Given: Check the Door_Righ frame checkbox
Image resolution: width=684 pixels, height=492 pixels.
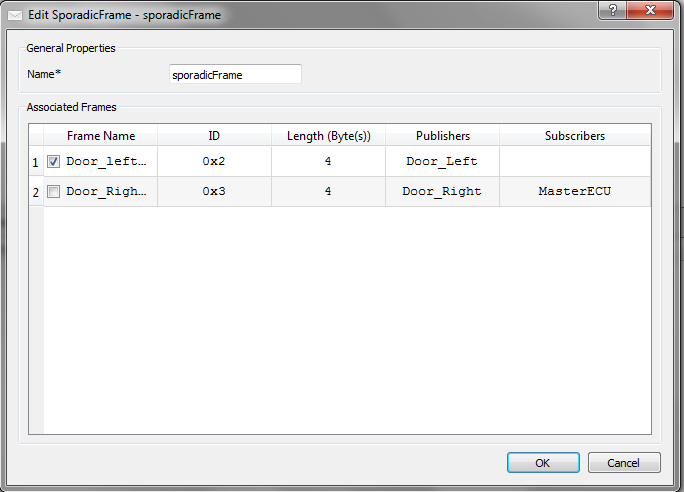Looking at the screenshot, I should coord(53,191).
